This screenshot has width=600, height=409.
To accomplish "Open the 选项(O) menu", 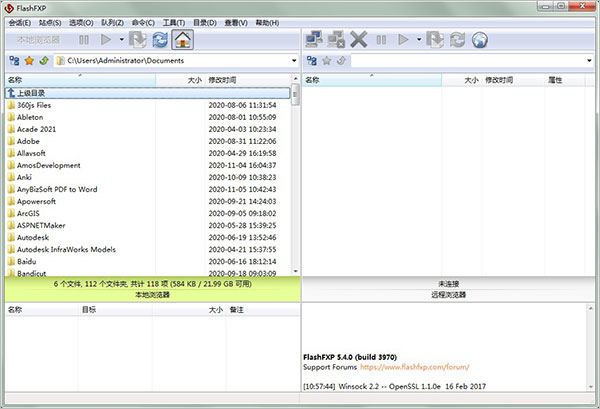I will click(81, 23).
